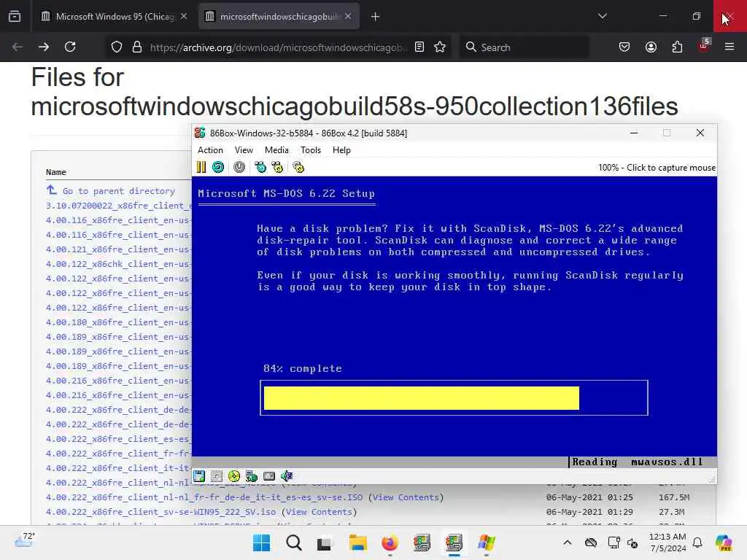Open the 3.10.07200022_x86fre_client file link

119,205
